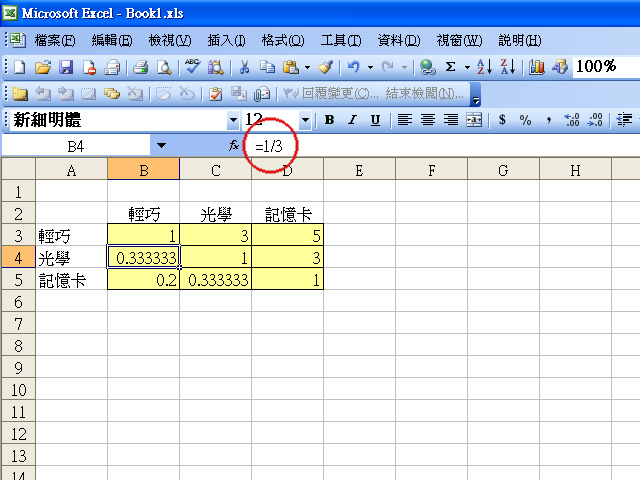Expand the font size dropdown
Screen dimensions: 640x480
click(305, 120)
